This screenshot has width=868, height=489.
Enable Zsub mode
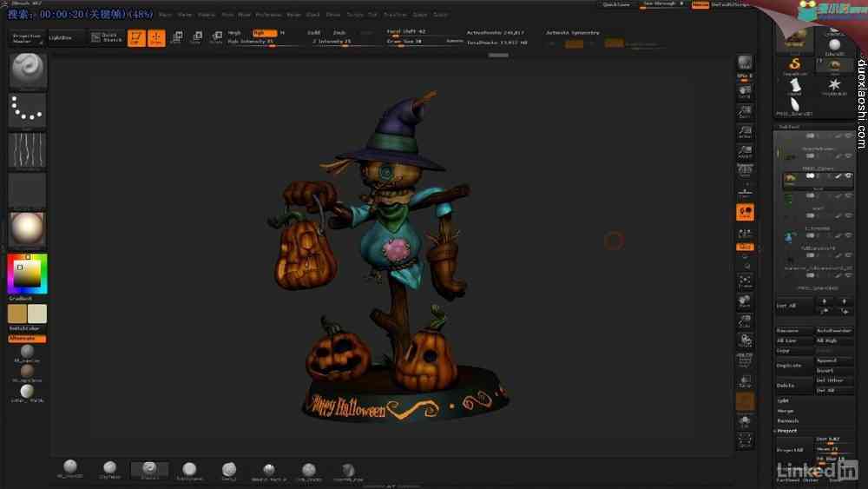[x=339, y=33]
